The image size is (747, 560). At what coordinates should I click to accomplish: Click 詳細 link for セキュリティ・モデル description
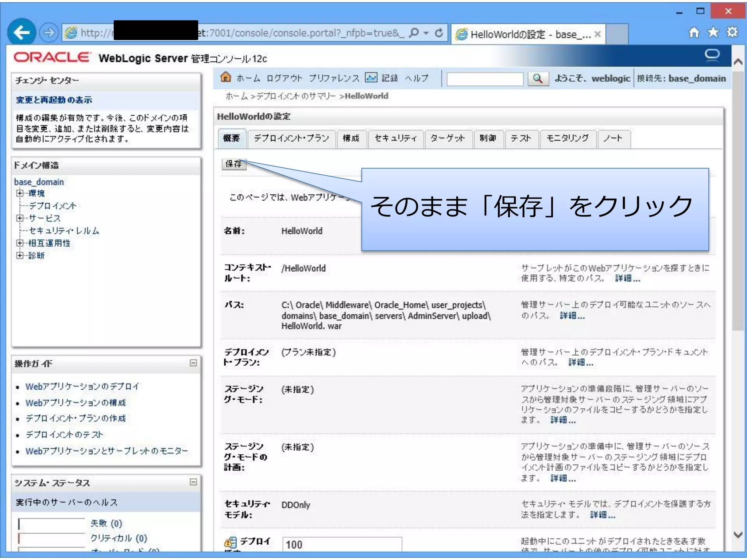coord(603,515)
